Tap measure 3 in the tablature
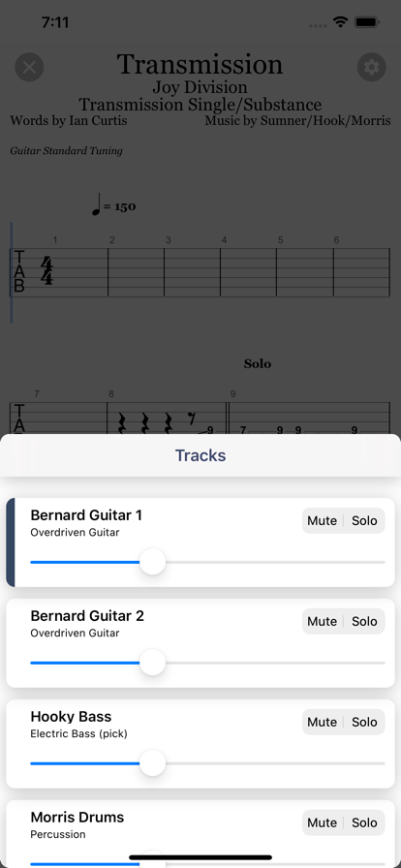This screenshot has width=401, height=868. [192, 272]
